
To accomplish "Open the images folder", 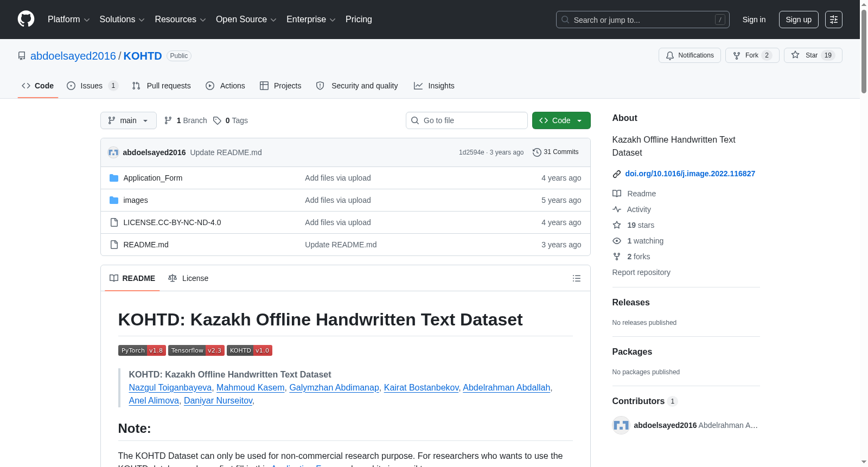I will click(x=136, y=200).
